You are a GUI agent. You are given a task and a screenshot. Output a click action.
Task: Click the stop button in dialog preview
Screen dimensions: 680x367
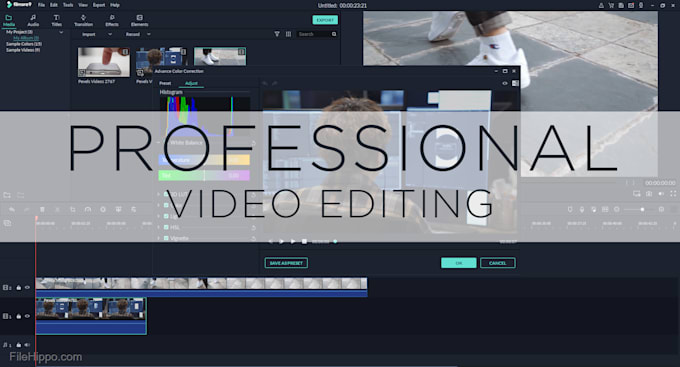[x=304, y=241]
